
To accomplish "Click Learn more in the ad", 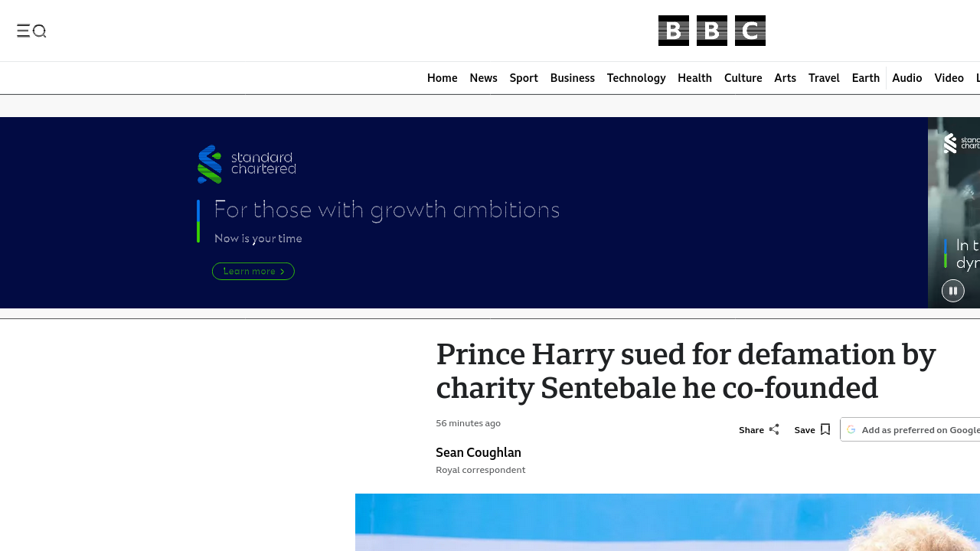I will (x=253, y=272).
